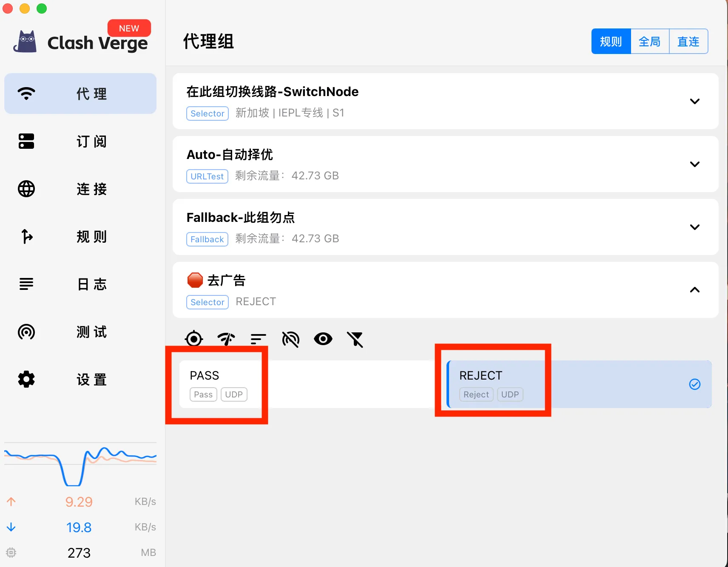Click the locate current proxy target icon

tap(194, 339)
